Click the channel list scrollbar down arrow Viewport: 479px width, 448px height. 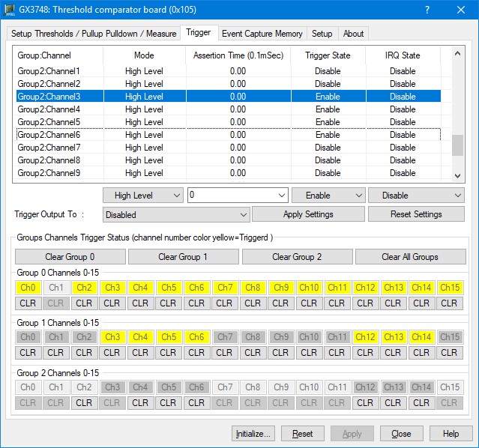click(x=457, y=175)
